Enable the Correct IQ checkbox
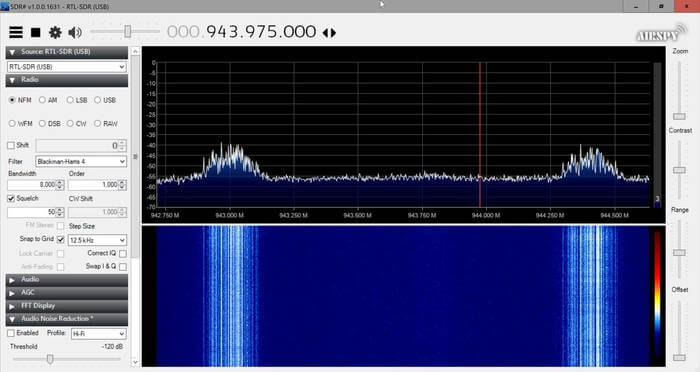This screenshot has width=700, height=372. 123,254
